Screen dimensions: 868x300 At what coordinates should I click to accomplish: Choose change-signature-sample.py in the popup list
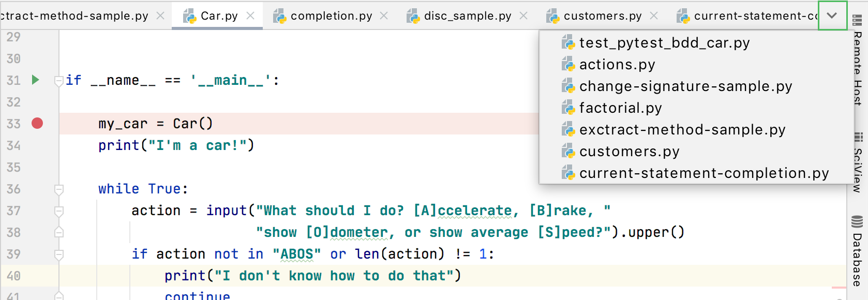685,86
